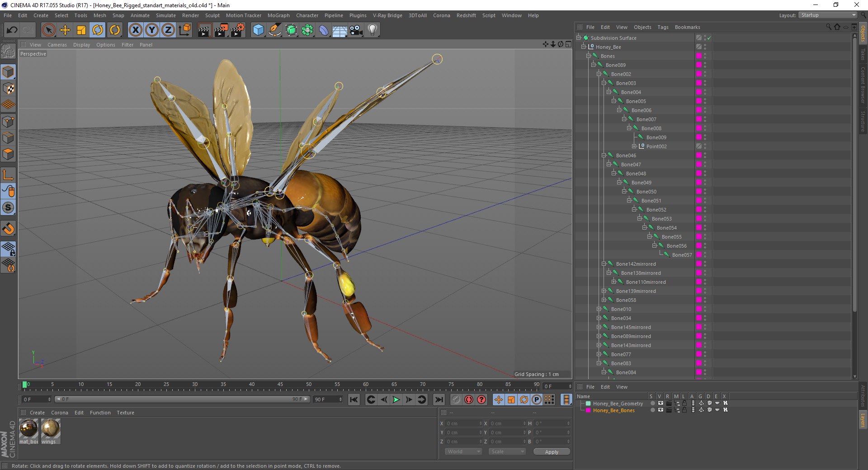The width and height of the screenshot is (868, 470).
Task: Add a Camera object
Action: [356, 30]
